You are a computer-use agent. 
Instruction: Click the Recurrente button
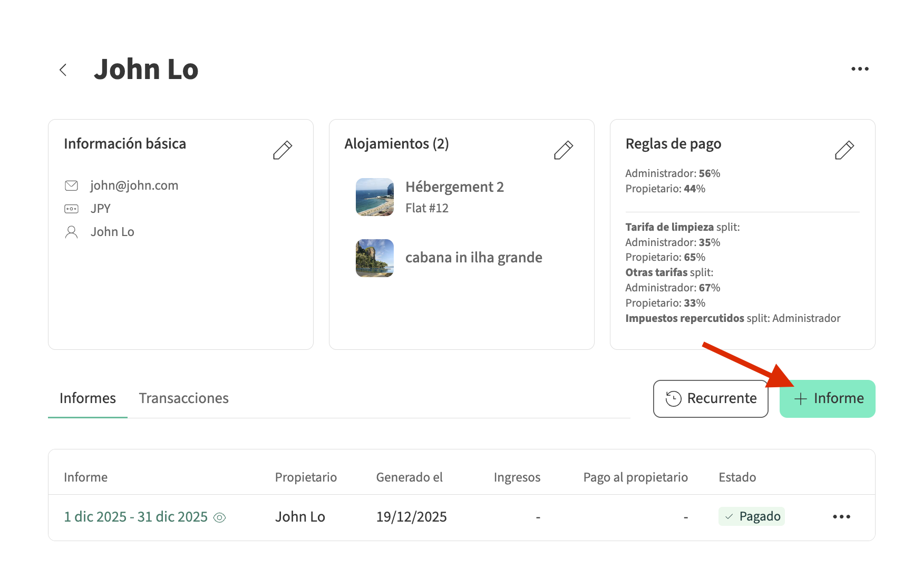click(710, 399)
